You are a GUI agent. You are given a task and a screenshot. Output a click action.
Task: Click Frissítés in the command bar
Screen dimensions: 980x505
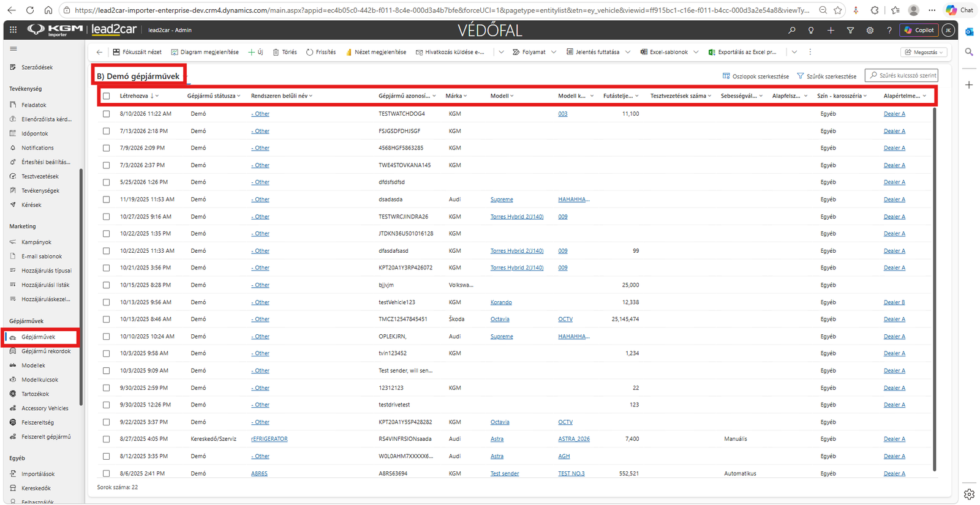[x=321, y=52]
